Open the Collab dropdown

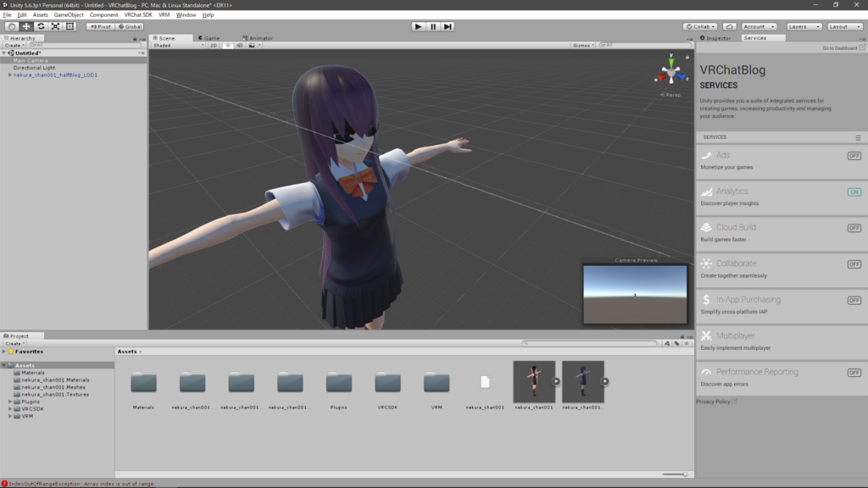[700, 26]
